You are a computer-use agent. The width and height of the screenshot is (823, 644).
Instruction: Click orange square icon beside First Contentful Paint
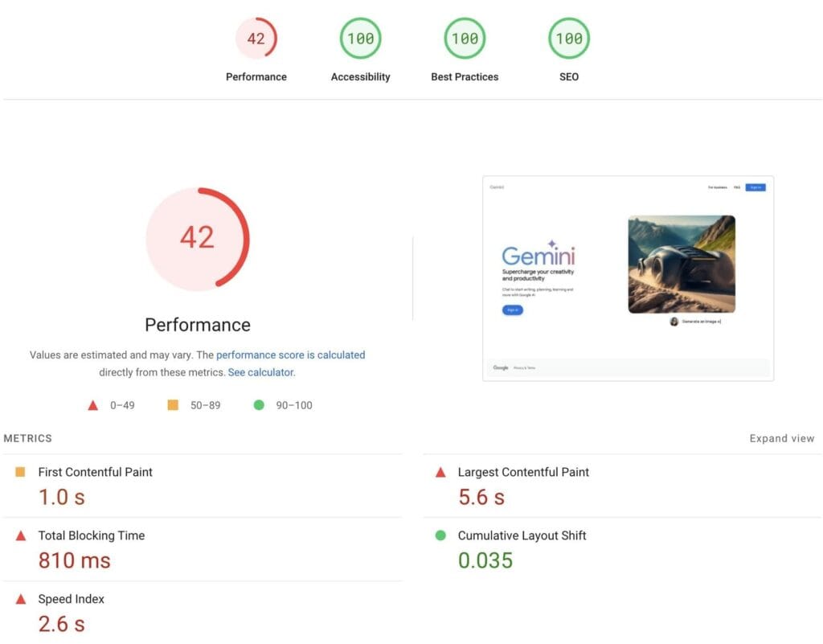point(20,472)
